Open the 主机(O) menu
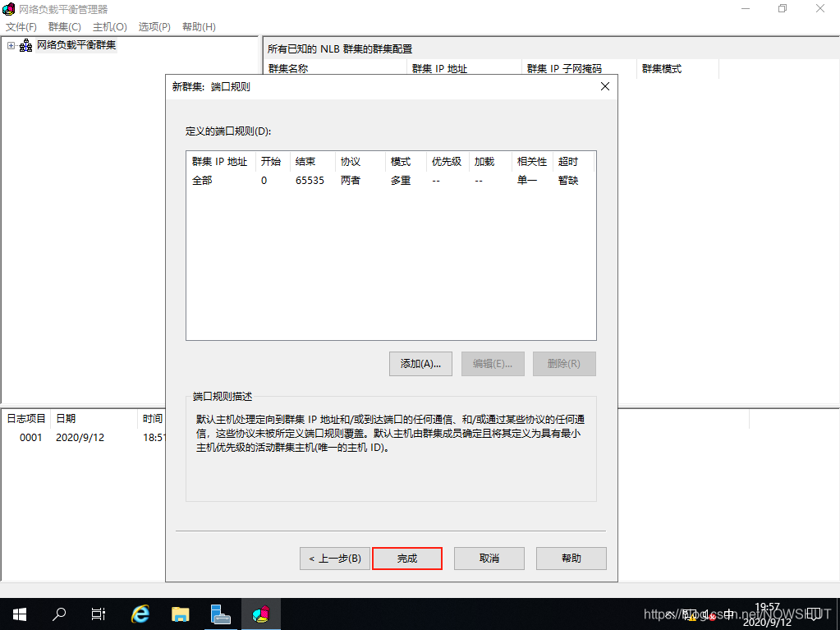Viewport: 840px width, 630px height. [x=109, y=27]
